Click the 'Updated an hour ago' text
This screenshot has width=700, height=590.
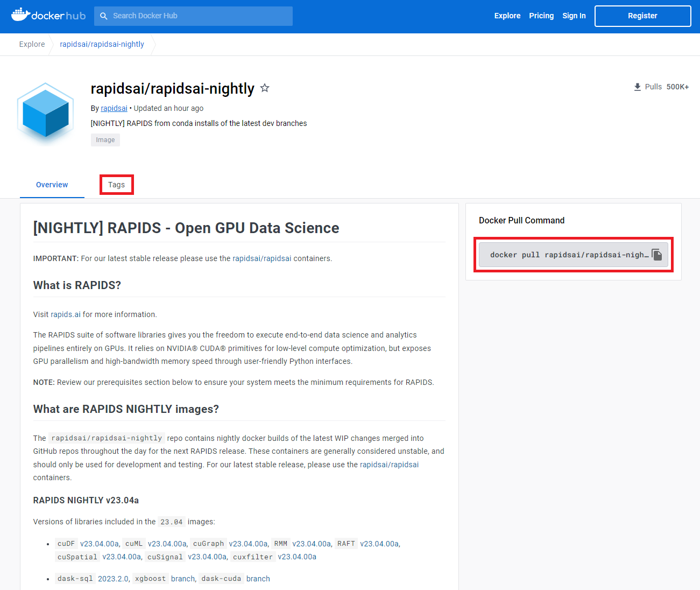click(x=168, y=108)
